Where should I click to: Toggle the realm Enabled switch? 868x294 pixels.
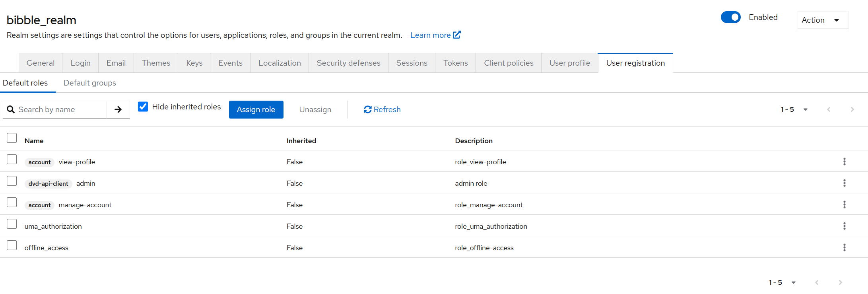[731, 17]
